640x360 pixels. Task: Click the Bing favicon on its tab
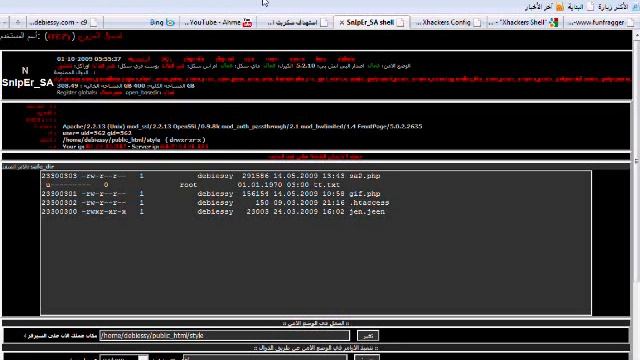coord(170,22)
